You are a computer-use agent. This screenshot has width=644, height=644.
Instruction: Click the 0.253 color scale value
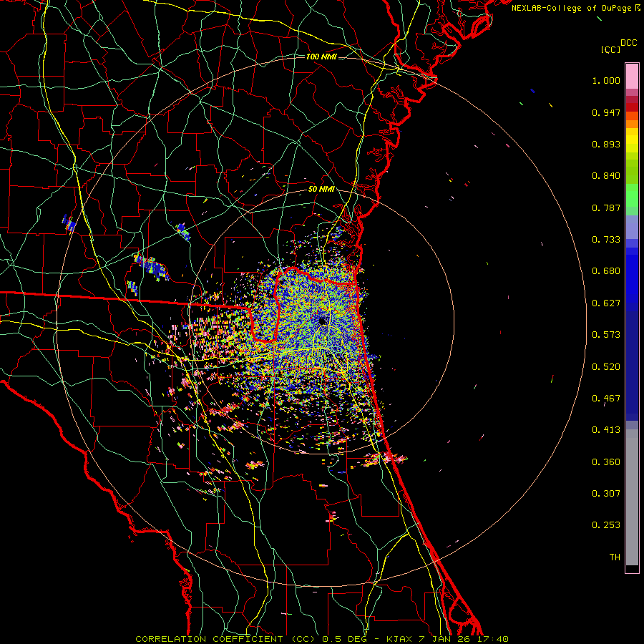tap(606, 525)
